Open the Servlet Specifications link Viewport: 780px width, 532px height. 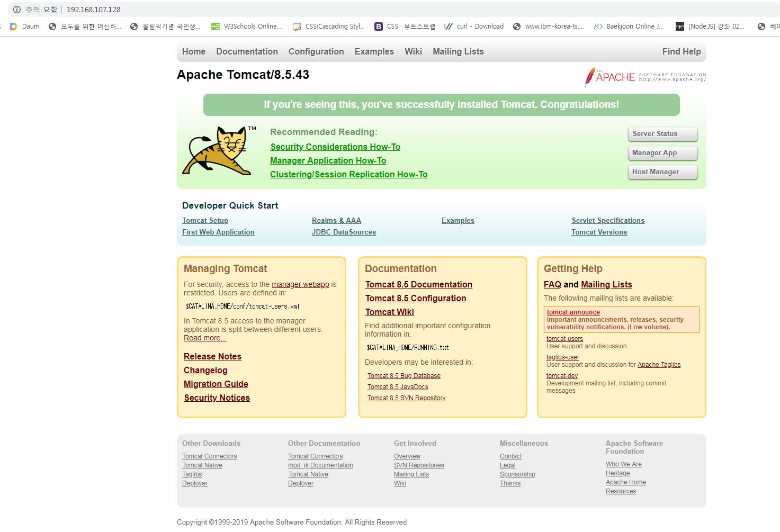click(608, 221)
